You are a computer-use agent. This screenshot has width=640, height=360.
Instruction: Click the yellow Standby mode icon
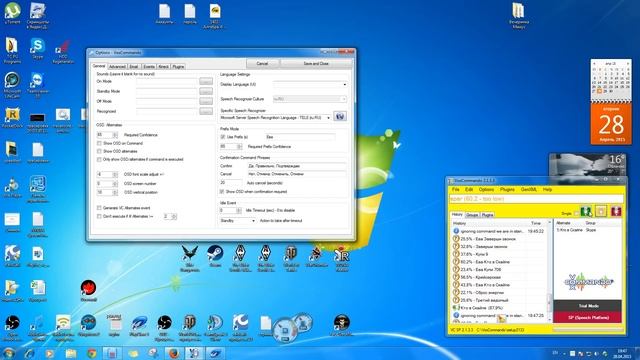point(601,211)
